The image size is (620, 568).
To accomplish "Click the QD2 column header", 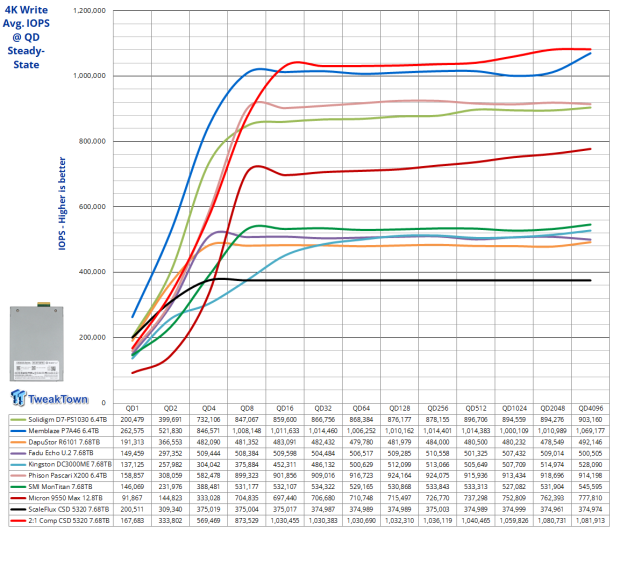I will (x=170, y=408).
